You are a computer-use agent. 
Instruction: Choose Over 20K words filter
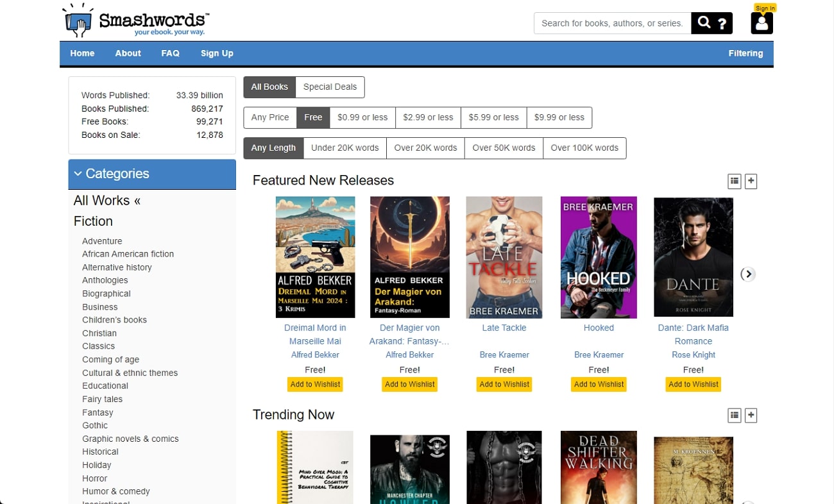425,148
